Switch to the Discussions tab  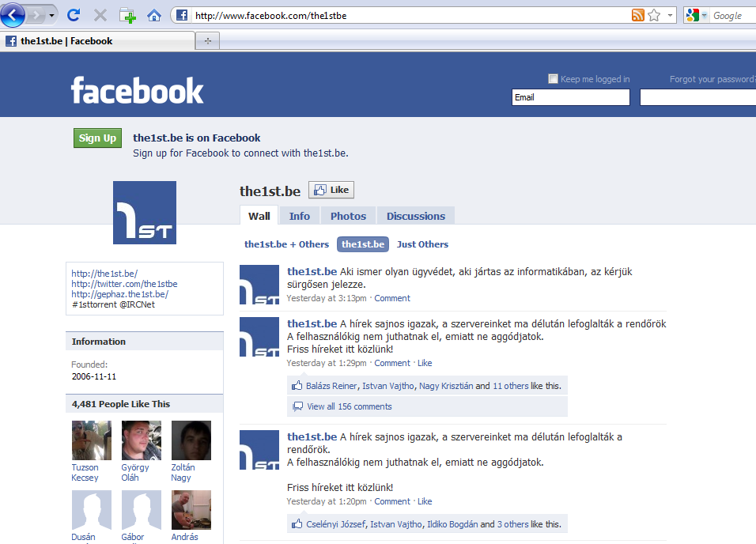point(416,216)
